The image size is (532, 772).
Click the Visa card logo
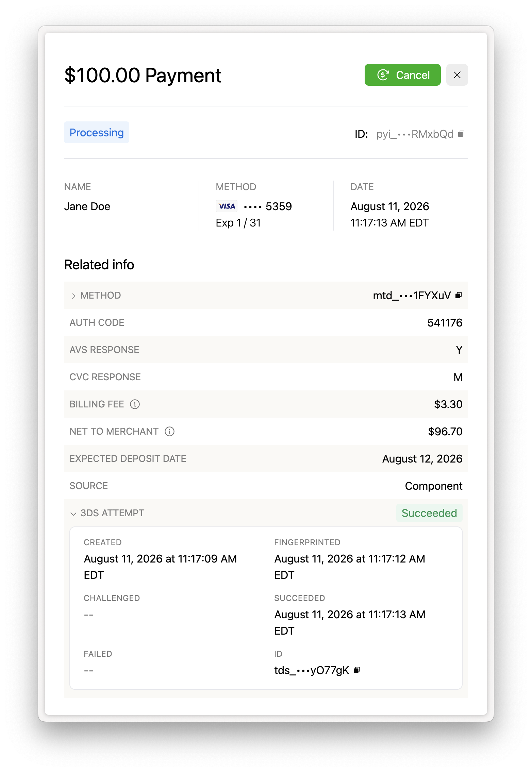click(227, 206)
